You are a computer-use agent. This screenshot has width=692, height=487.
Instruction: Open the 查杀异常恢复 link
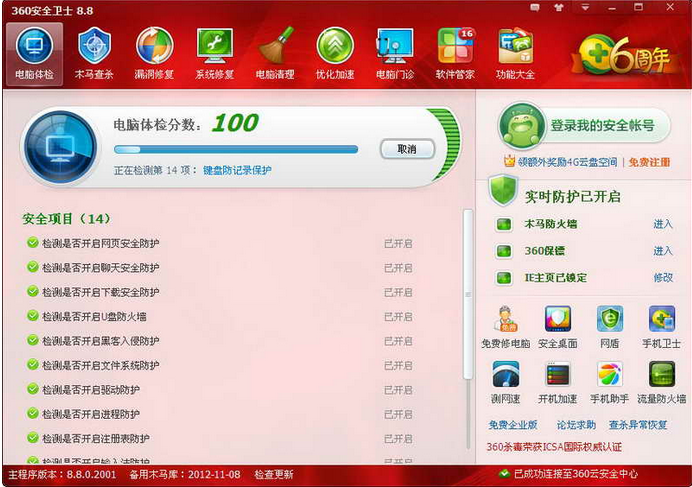[x=638, y=425]
